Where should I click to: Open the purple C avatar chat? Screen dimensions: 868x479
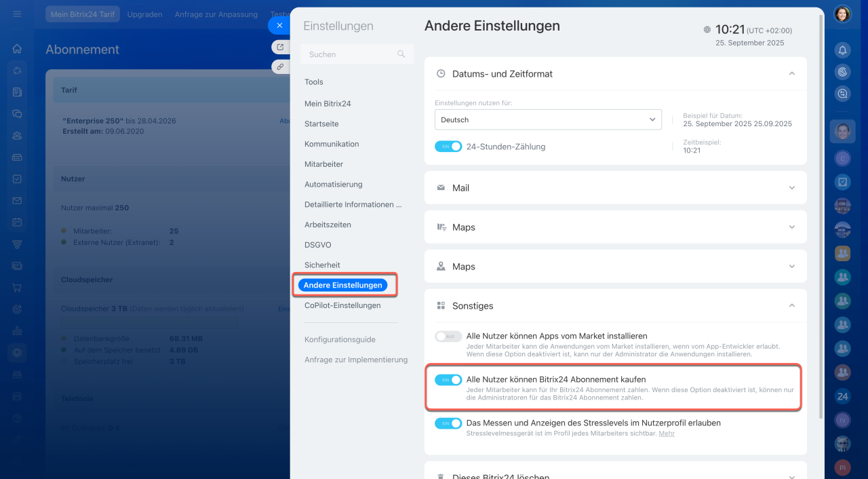pos(842,158)
